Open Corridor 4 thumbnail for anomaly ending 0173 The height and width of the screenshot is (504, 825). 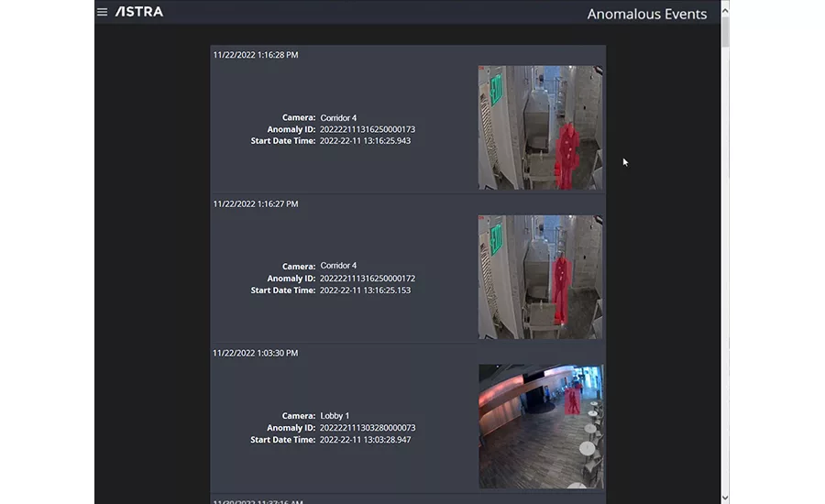[x=540, y=127]
